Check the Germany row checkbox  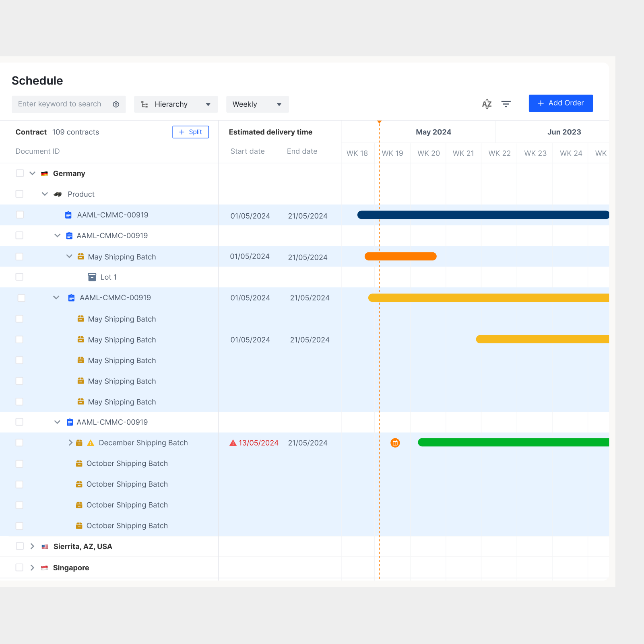click(x=19, y=173)
